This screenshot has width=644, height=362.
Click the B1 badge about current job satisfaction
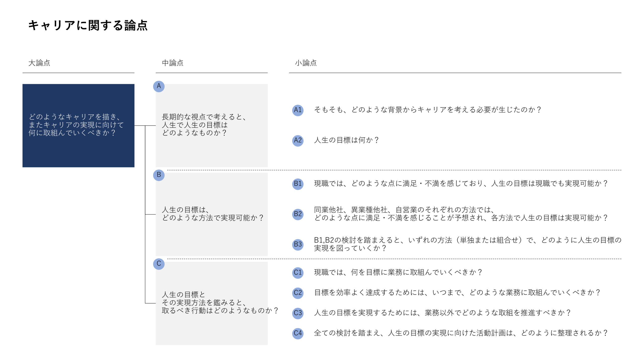298,184
